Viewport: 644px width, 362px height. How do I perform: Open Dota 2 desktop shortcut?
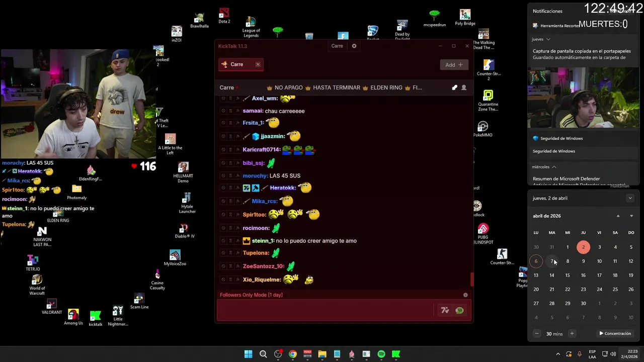tap(224, 16)
